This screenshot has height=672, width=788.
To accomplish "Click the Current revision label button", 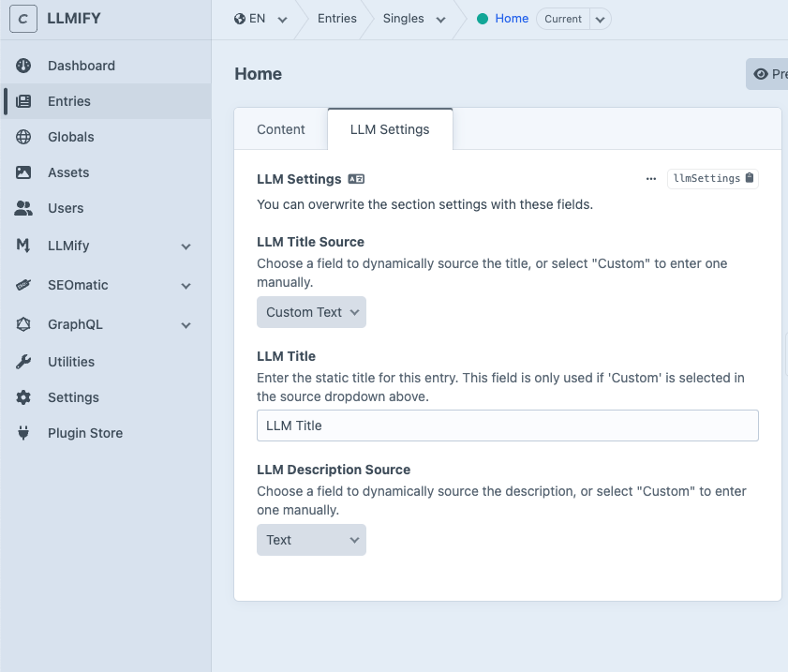I will tap(563, 19).
